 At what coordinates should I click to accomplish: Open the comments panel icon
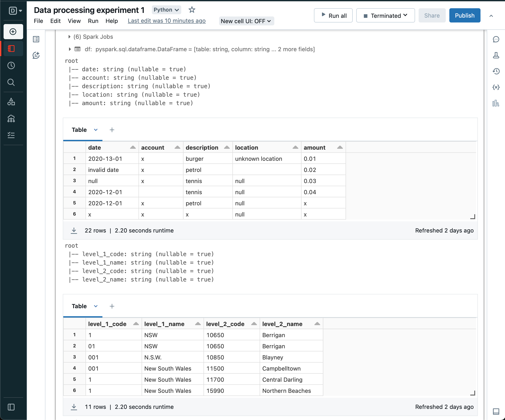coord(496,39)
